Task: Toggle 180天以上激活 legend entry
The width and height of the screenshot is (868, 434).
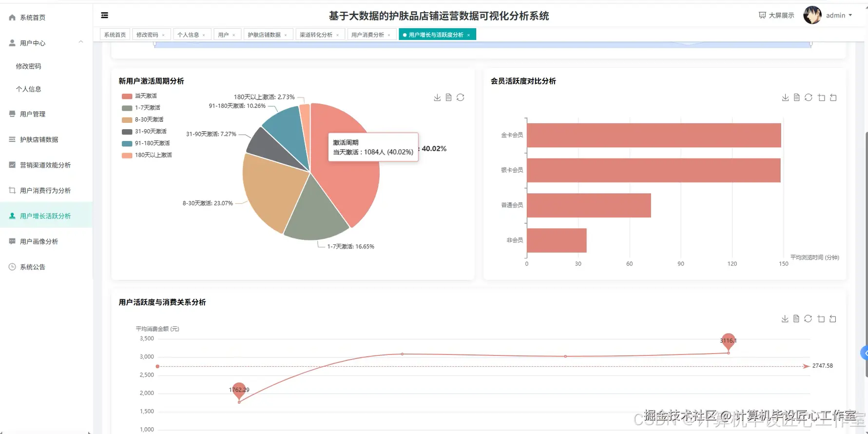Action: pyautogui.click(x=147, y=155)
